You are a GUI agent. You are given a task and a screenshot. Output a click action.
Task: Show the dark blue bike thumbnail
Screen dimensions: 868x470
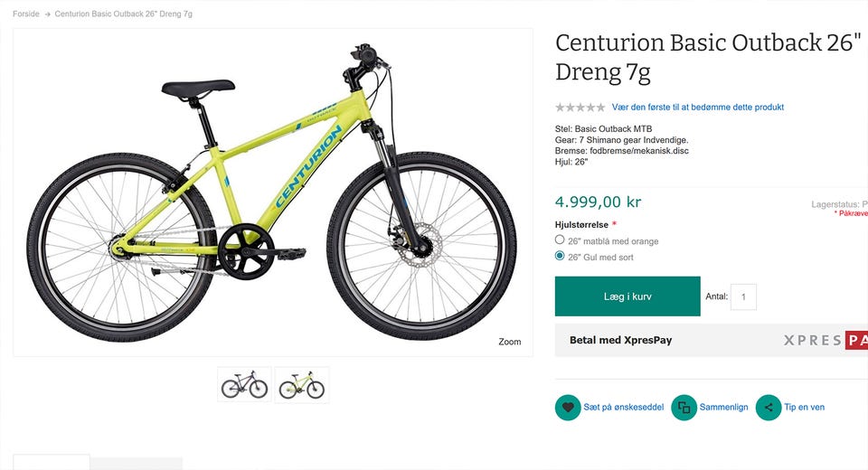tap(244, 385)
